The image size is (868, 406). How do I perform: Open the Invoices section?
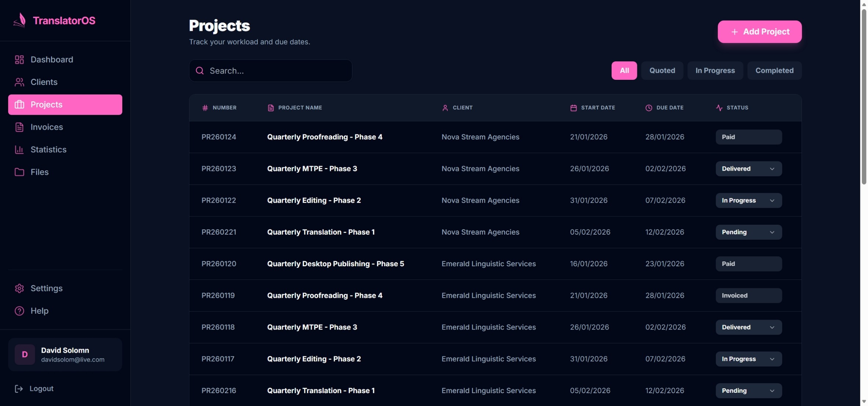(47, 127)
